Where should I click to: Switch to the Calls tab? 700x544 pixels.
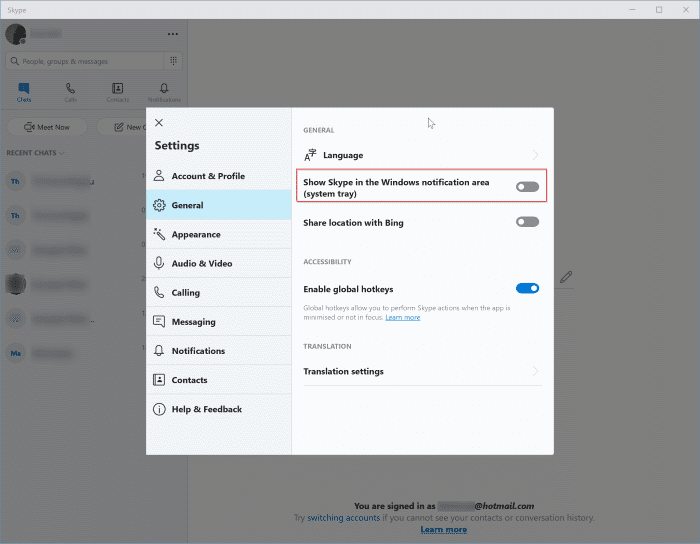tap(71, 92)
